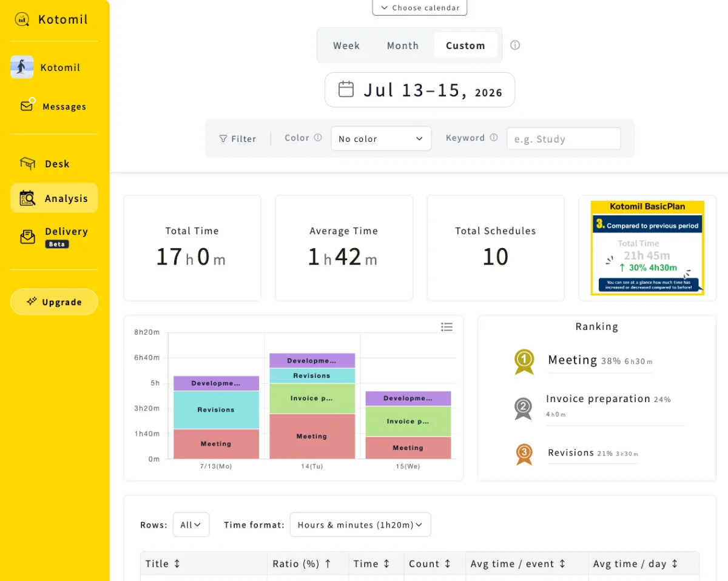The width and height of the screenshot is (728, 581).
Task: Click the purple Development segment on 15(We)
Action: coord(408,398)
